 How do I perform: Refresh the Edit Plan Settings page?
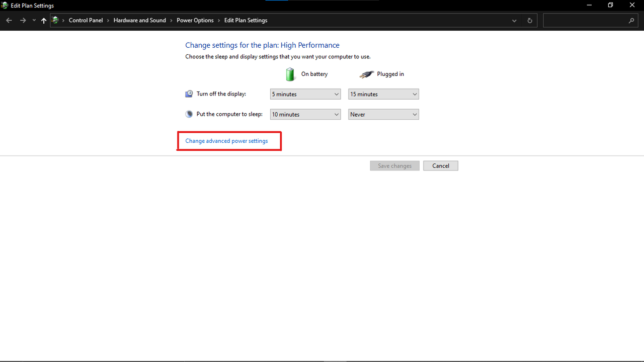click(x=529, y=21)
